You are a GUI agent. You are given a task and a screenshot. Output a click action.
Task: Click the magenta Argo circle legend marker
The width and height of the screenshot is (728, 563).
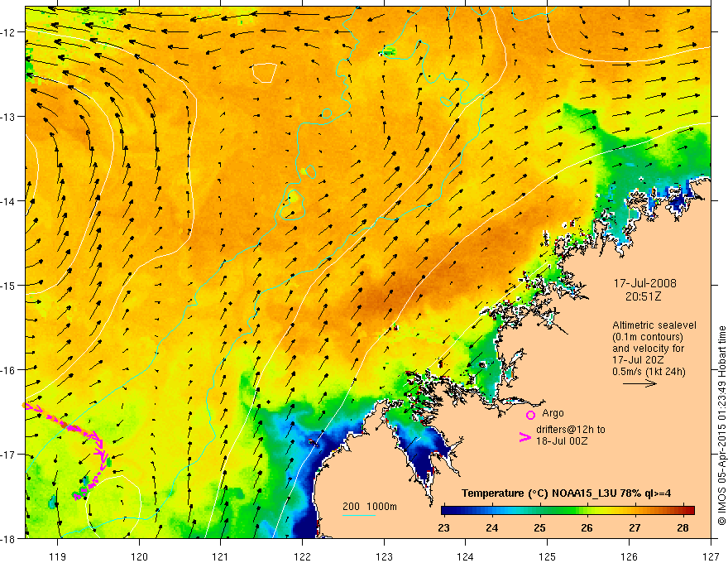point(530,415)
